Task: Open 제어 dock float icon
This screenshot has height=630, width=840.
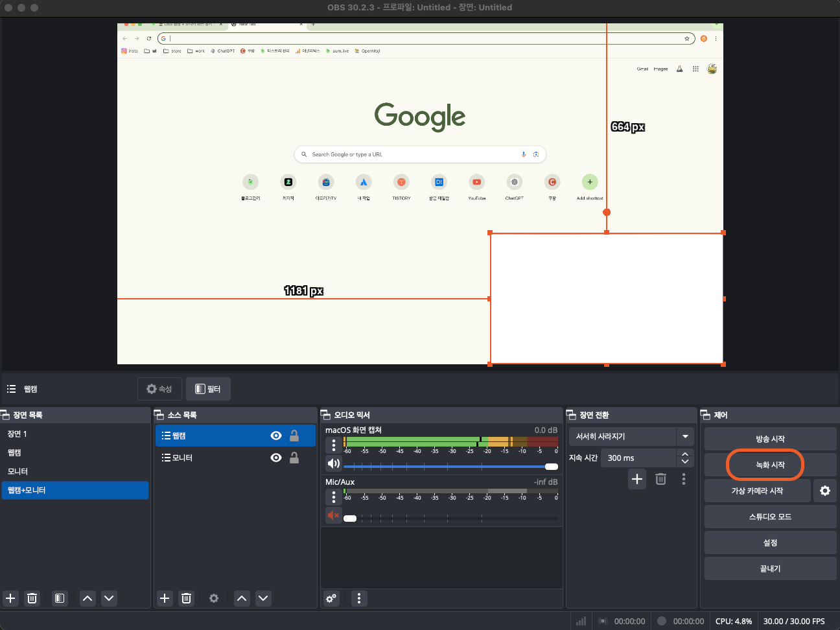Action: pyautogui.click(x=705, y=415)
